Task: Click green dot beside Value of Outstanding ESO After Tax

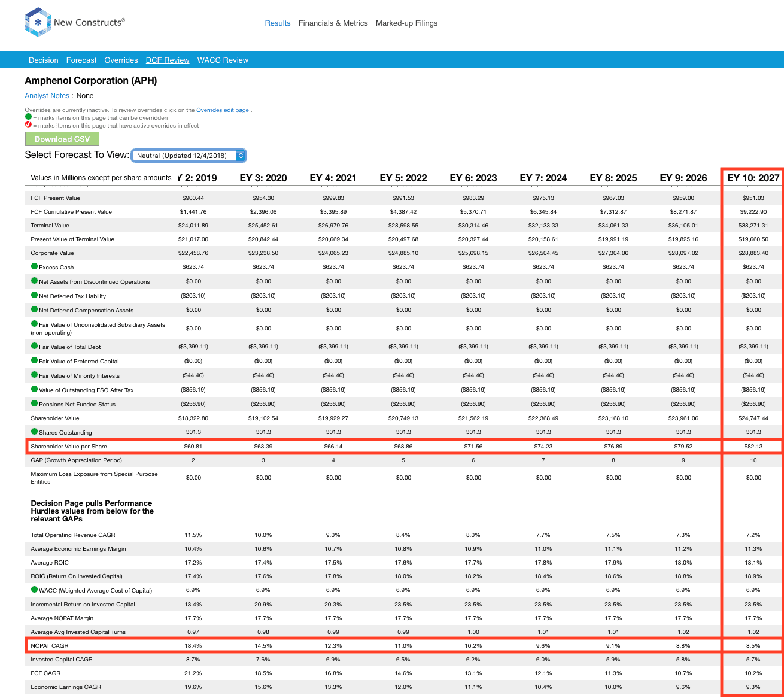Action: click(x=34, y=389)
